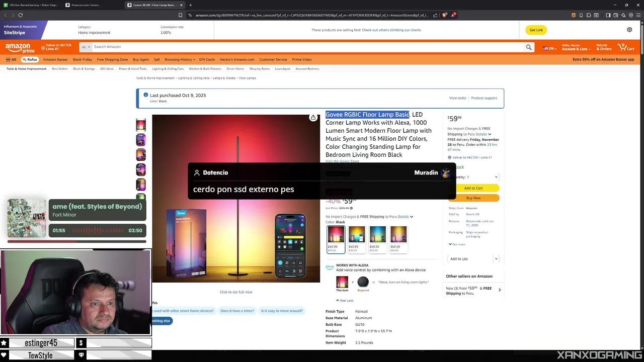Select first product thumbnail in the gallery
644x362 pixels.
tap(141, 125)
